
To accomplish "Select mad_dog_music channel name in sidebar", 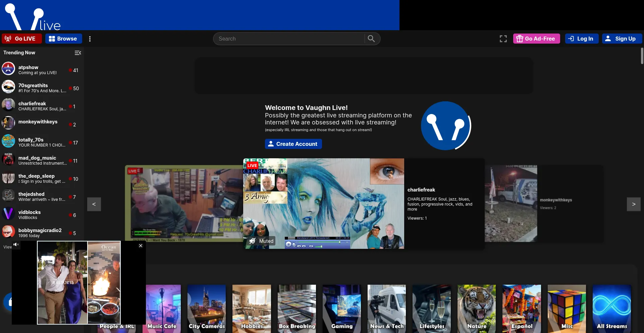I will point(37,158).
